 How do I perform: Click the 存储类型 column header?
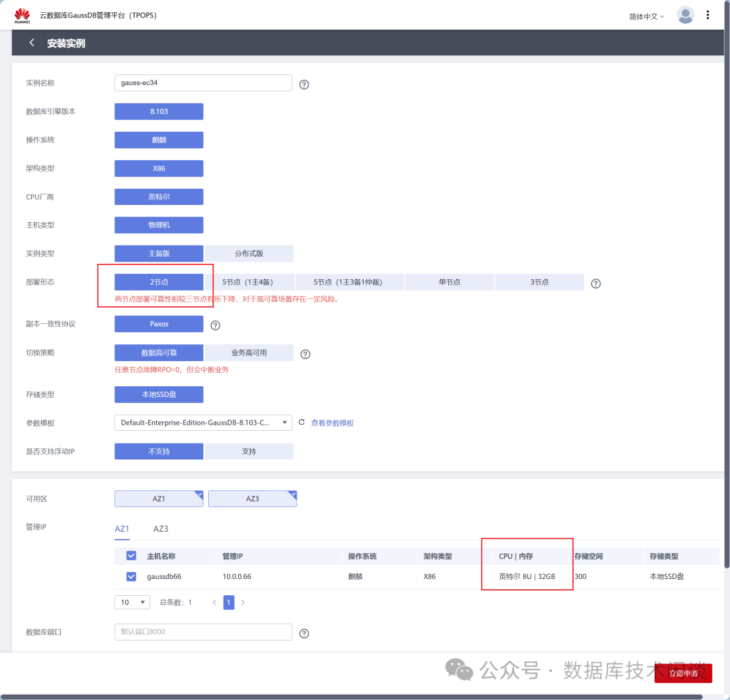click(x=664, y=556)
